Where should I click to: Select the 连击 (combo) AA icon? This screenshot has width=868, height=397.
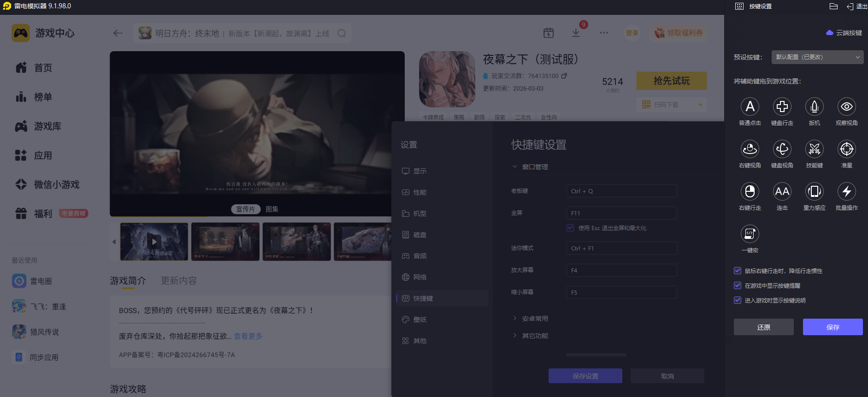(x=782, y=191)
